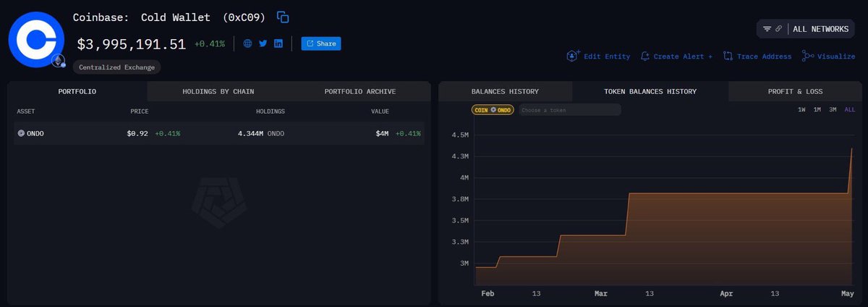Open the PROFIT & LOSS tab

point(795,91)
